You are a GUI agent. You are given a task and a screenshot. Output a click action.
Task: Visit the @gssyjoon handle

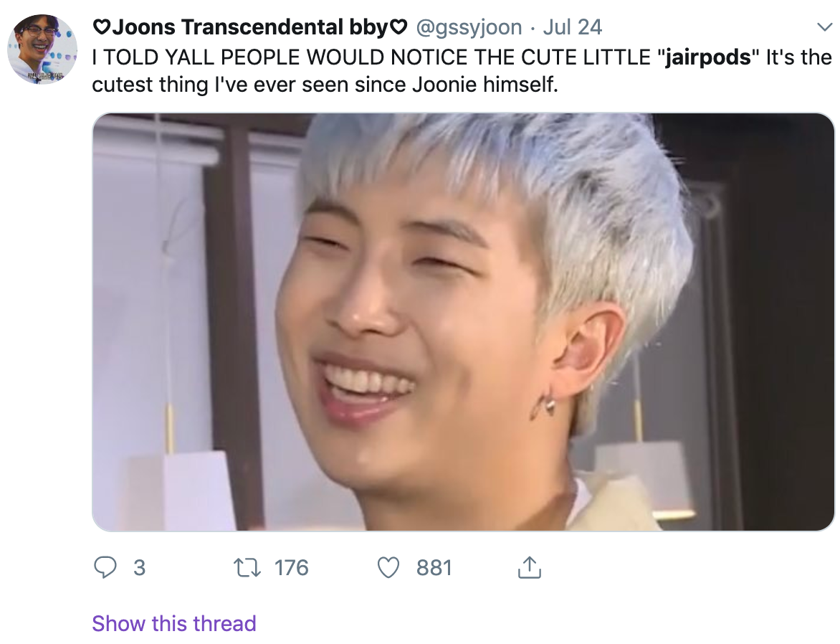pos(469,27)
